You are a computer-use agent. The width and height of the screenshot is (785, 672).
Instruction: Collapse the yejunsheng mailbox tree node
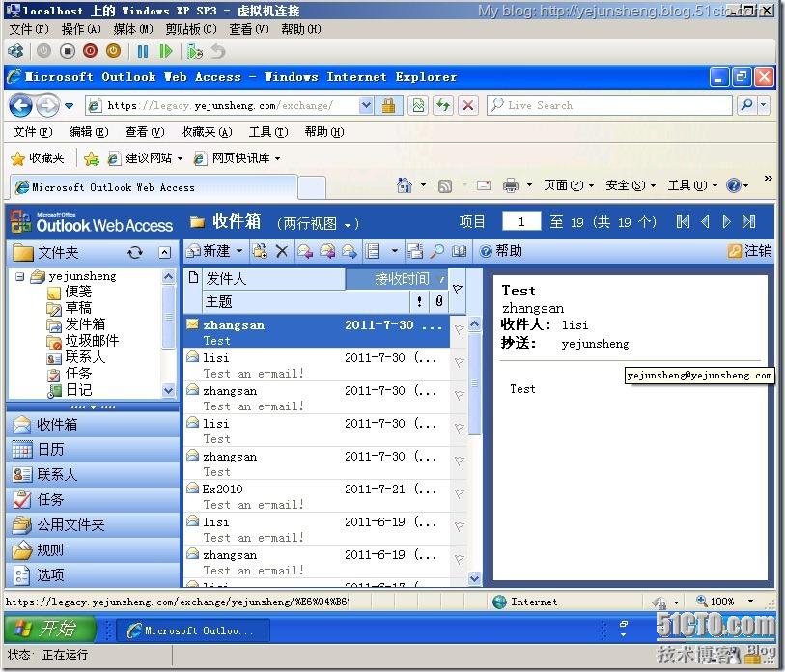19,276
